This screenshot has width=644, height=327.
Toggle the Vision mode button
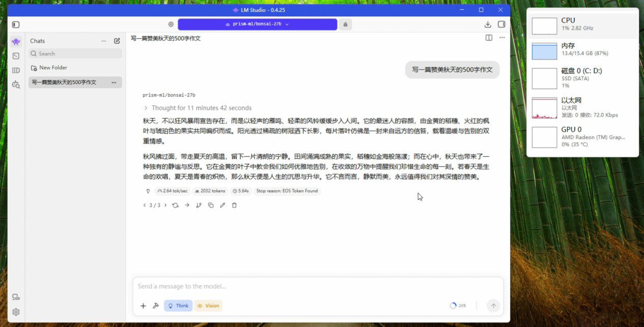point(208,306)
